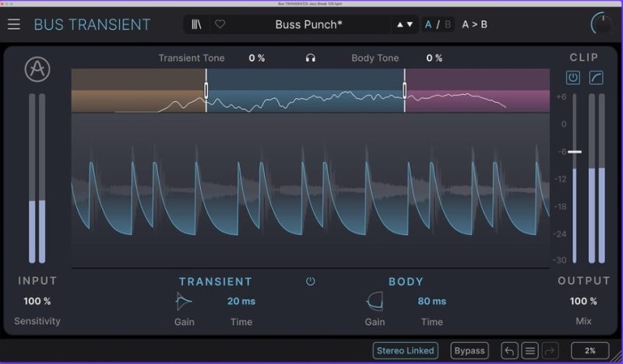This screenshot has height=364, width=623.
Task: Favorite the preset with heart icon
Action: 220,24
